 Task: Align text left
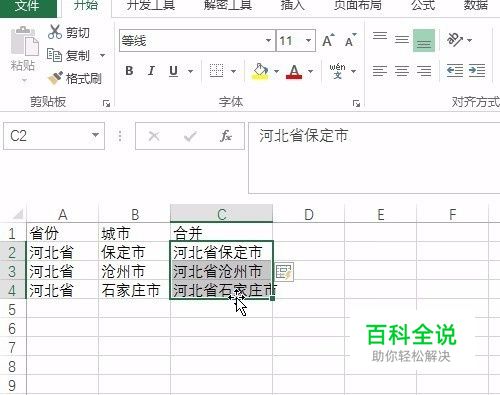tap(380, 71)
